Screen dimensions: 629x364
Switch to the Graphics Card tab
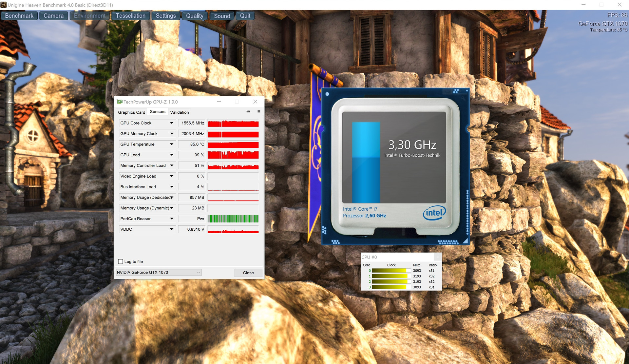(131, 112)
